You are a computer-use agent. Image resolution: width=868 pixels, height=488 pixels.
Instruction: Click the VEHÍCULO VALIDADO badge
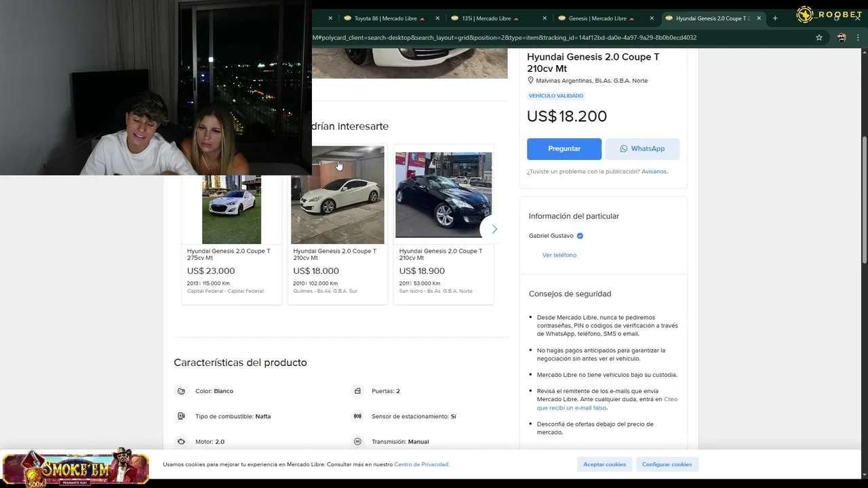[x=556, y=96]
